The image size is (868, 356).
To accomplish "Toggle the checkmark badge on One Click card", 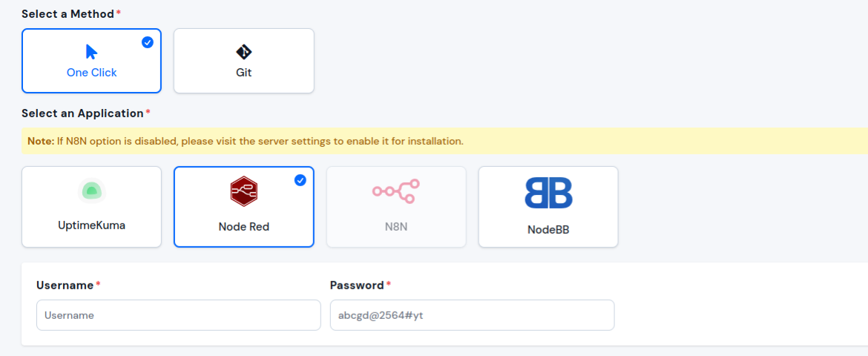I will pyautogui.click(x=147, y=42).
